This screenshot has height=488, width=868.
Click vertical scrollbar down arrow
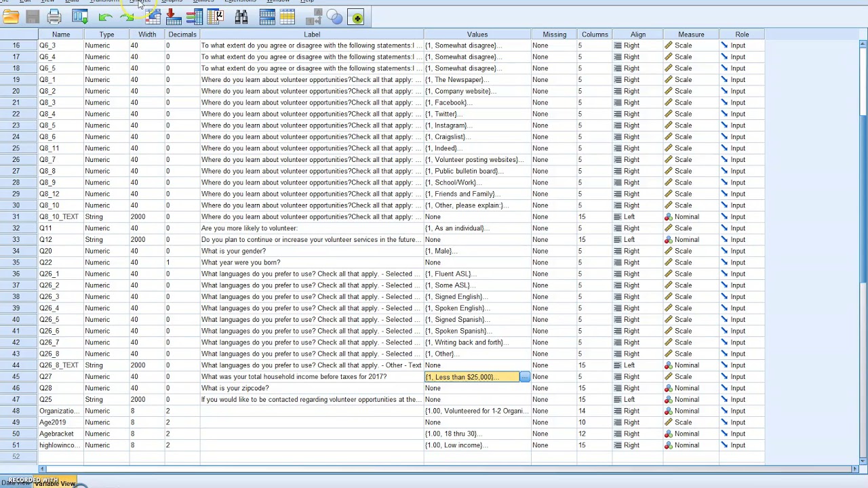[x=863, y=461]
